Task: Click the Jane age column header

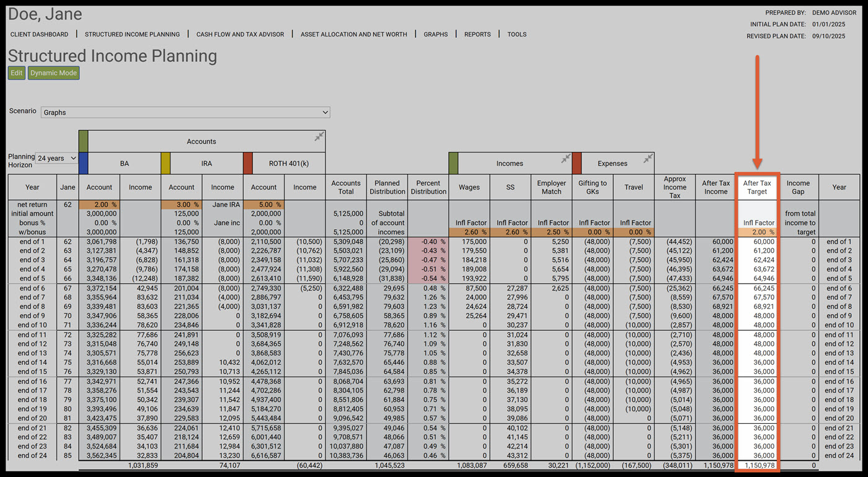Action: point(68,187)
